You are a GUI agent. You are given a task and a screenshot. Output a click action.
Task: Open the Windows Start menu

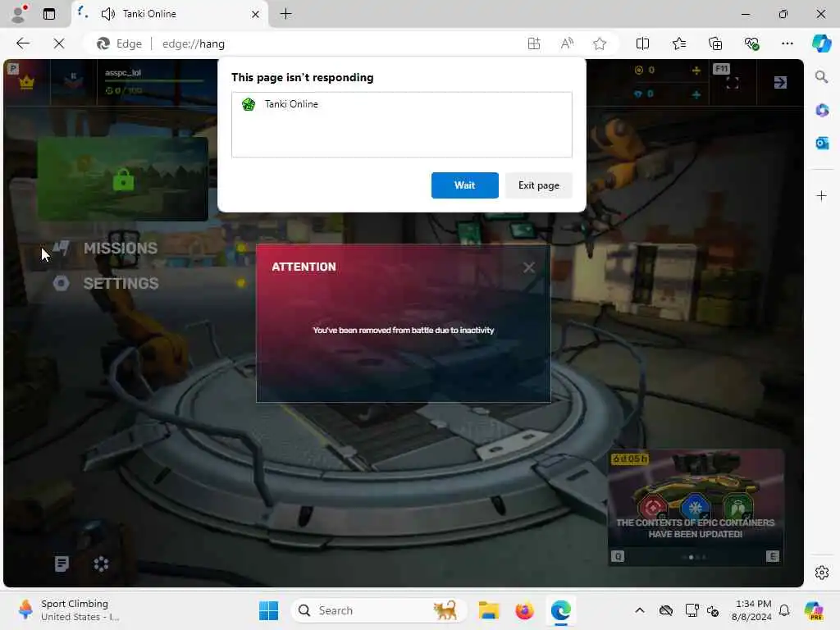[268, 610]
